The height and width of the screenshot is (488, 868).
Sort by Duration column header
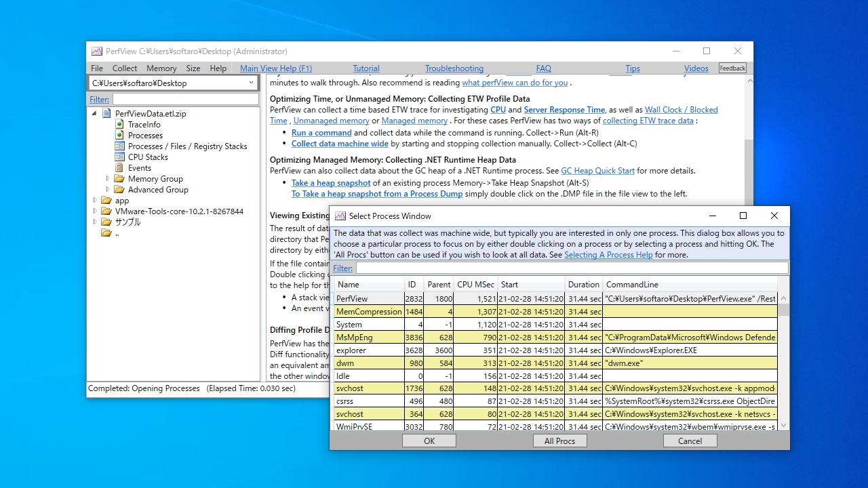coord(584,285)
